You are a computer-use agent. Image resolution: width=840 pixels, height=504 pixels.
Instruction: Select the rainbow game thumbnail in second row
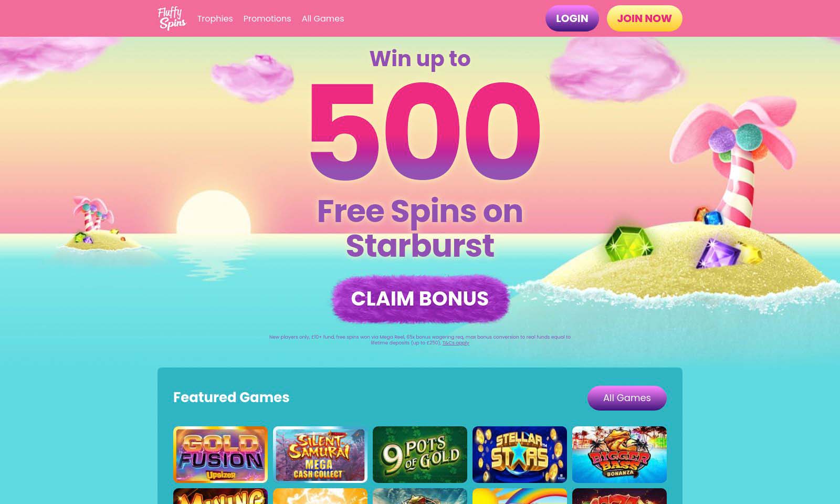(x=520, y=496)
